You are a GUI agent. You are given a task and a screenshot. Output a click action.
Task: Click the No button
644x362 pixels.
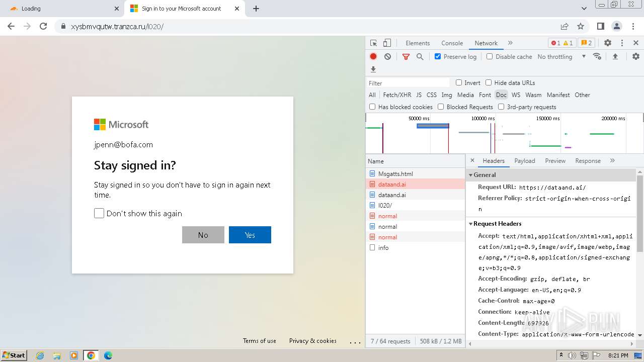coord(203,235)
